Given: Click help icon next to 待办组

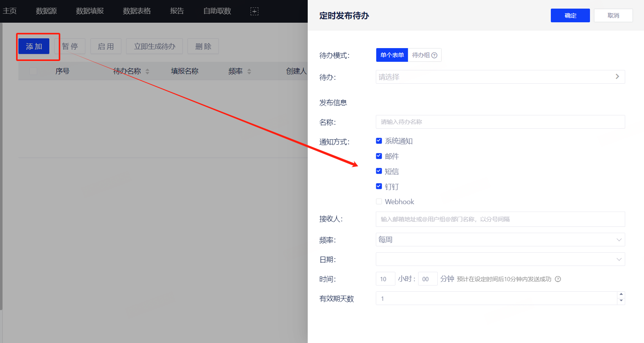Looking at the screenshot, I should coord(434,56).
